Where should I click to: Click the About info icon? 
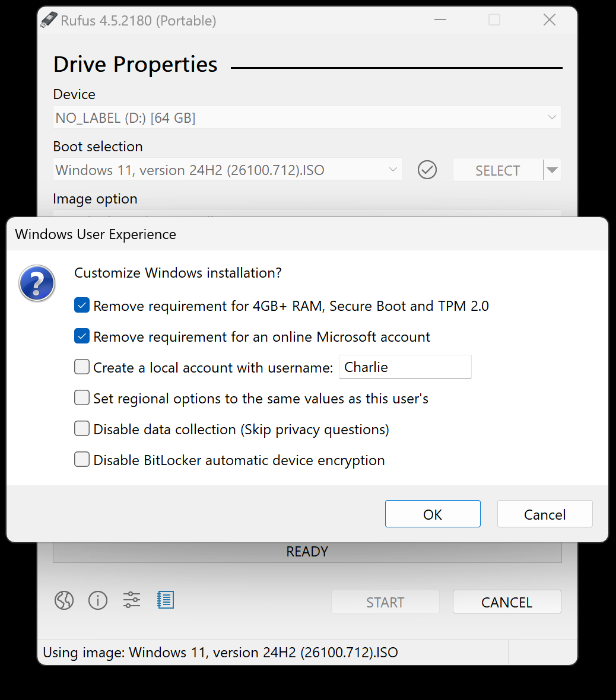98,600
